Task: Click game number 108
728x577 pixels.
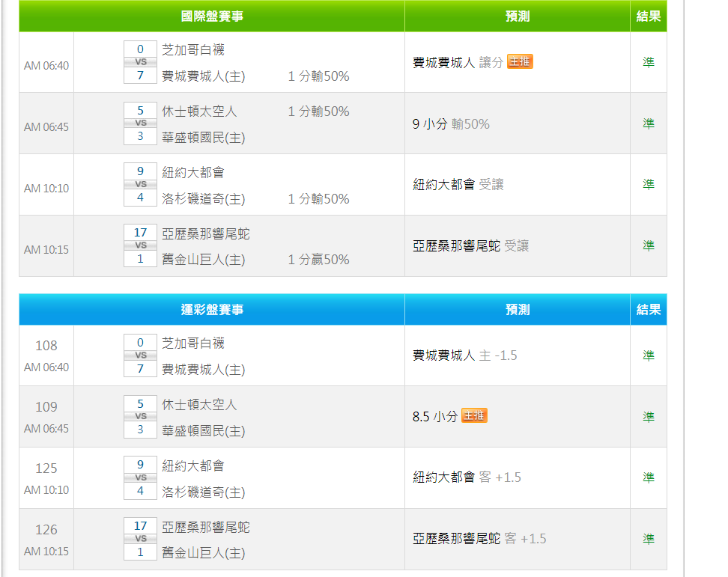Action: (x=46, y=346)
